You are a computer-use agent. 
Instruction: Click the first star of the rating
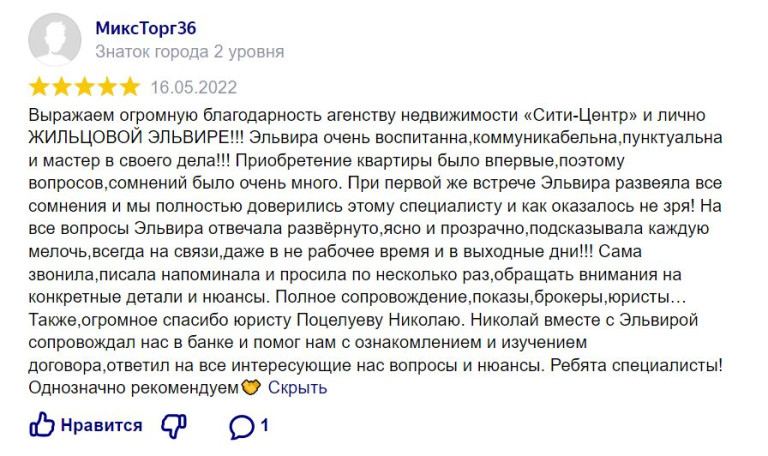click(39, 87)
